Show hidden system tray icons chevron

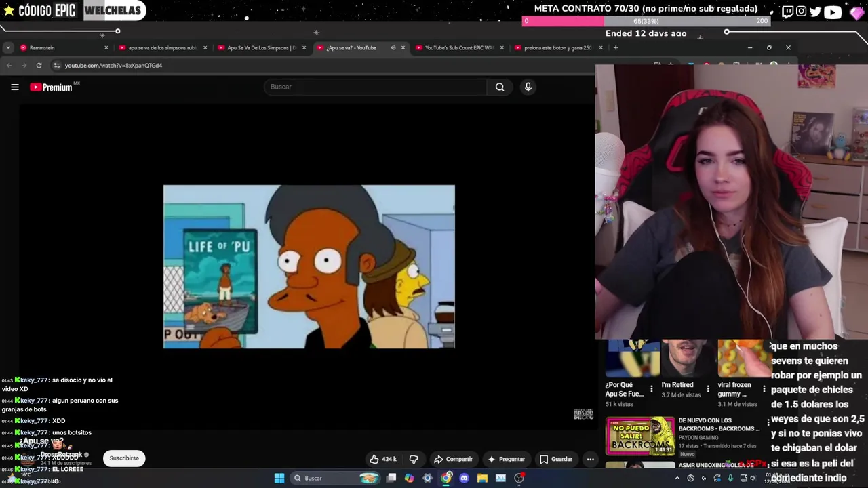click(677, 478)
